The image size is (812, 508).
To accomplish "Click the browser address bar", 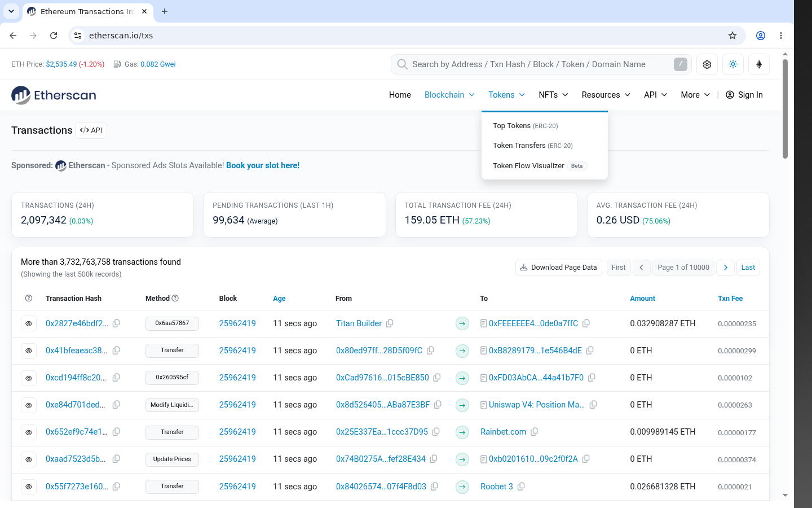I will coord(407,36).
